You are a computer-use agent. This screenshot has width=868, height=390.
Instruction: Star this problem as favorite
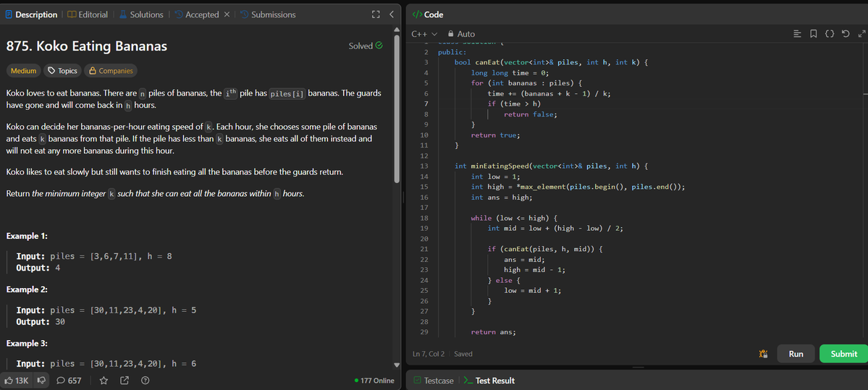104,381
